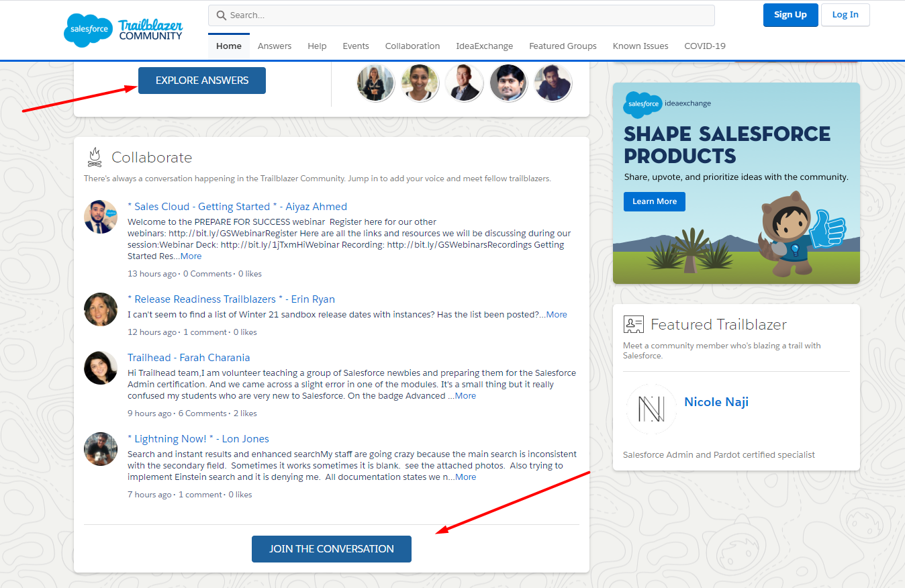
Task: Click the Sign Up button
Action: pyautogui.click(x=790, y=15)
